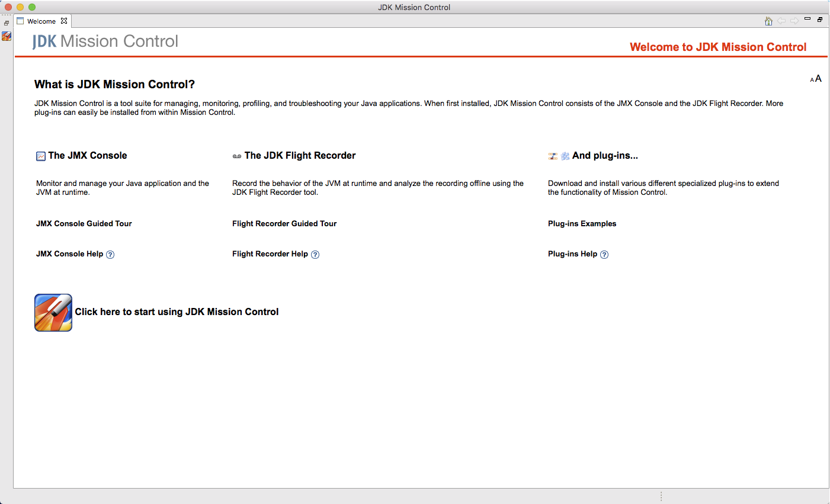Open Plug-ins Help link

point(572,253)
